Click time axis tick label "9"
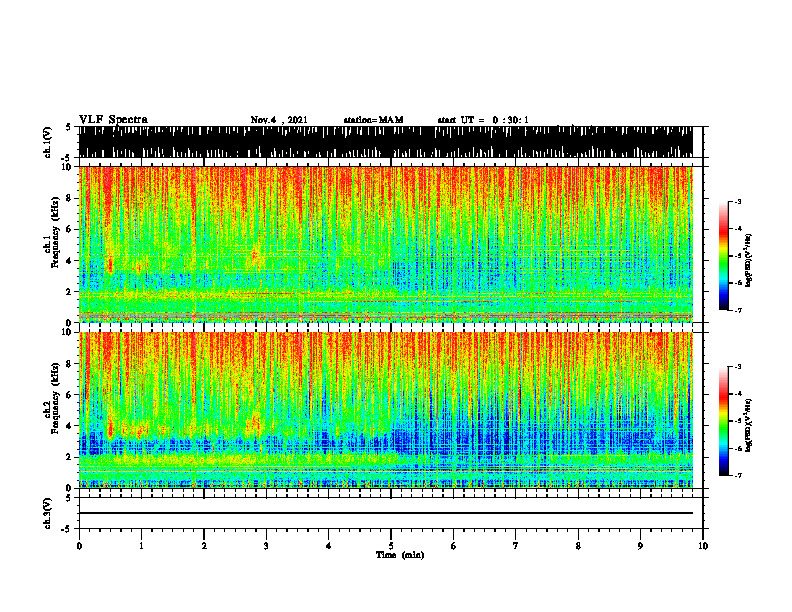The width and height of the screenshot is (792, 612). click(640, 546)
